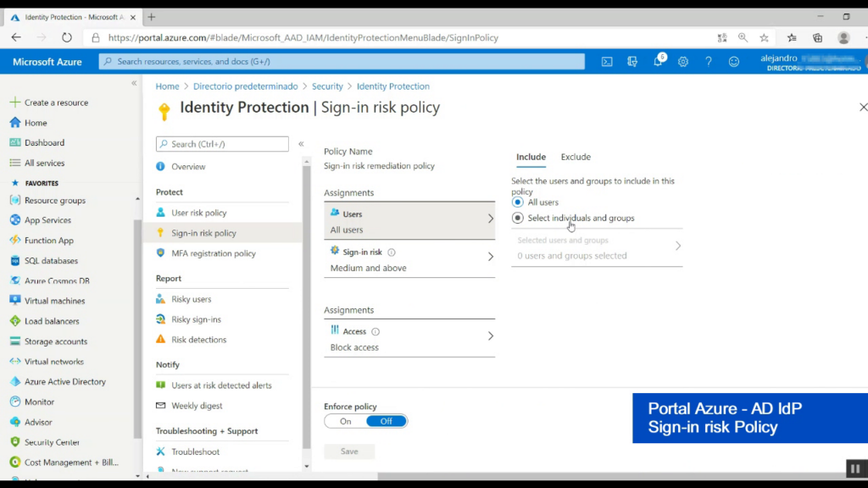Screen dimensions: 868x488
Task: Open Risky users report
Action: tap(183, 299)
